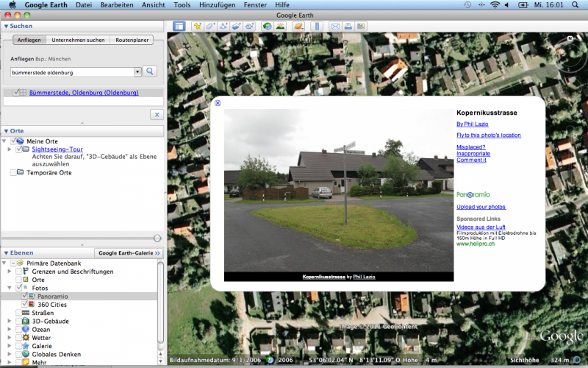The height and width of the screenshot is (368, 588).
Task: Click the magnifier search button
Action: click(150, 71)
